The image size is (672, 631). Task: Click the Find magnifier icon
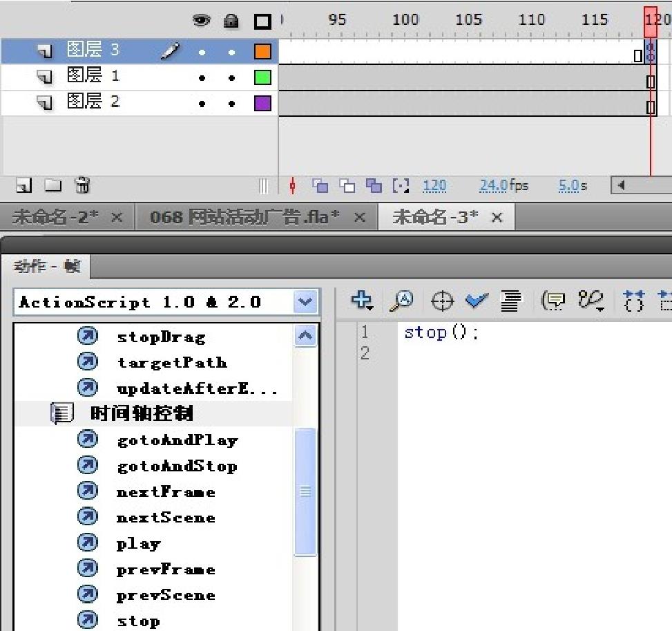coord(401,300)
